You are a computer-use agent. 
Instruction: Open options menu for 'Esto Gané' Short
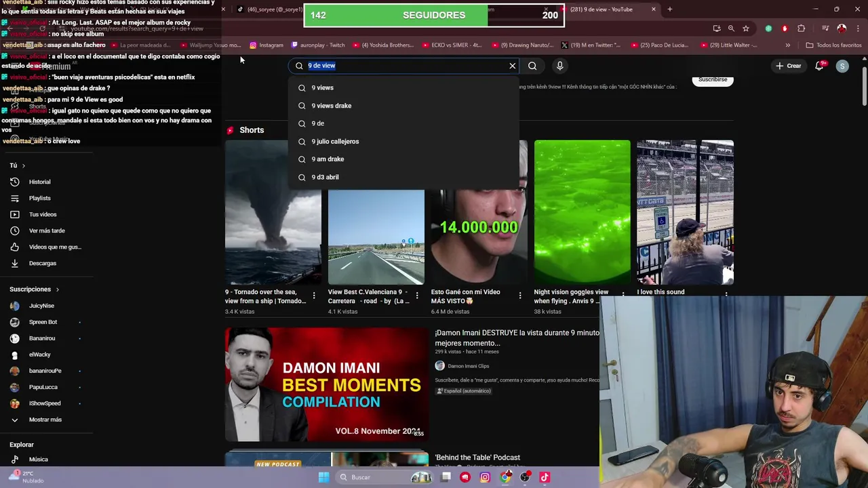(x=520, y=296)
